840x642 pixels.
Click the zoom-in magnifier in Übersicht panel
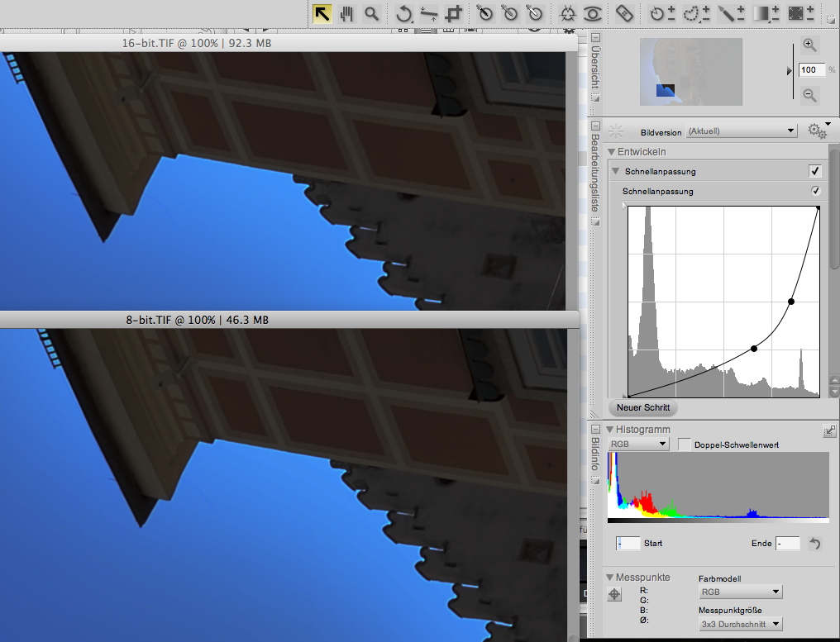pyautogui.click(x=810, y=45)
